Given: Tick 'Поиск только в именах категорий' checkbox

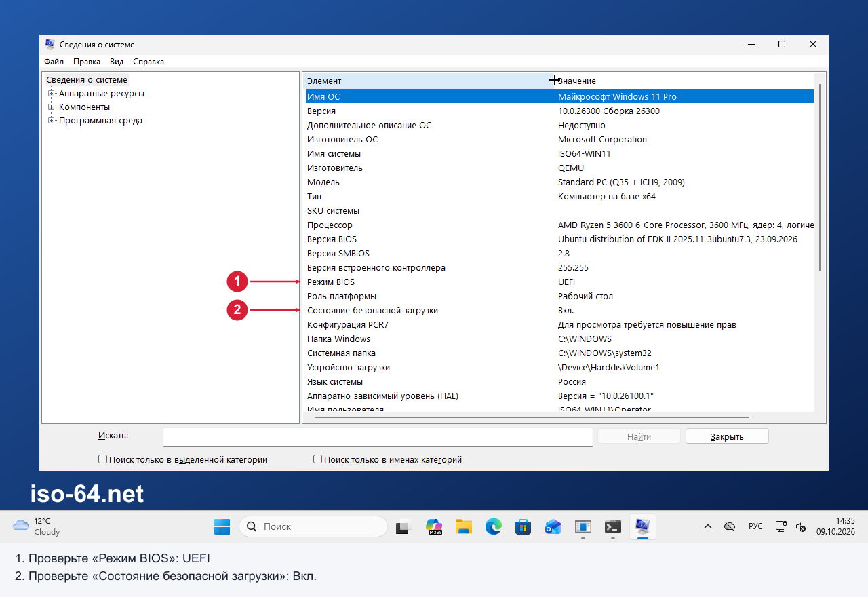Looking at the screenshot, I should click(317, 459).
